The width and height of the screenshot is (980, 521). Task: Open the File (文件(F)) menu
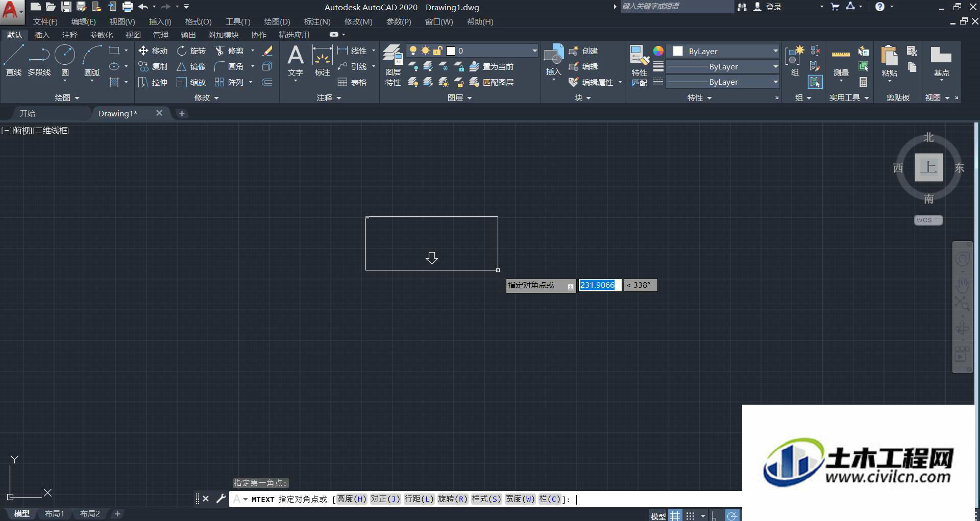(45, 21)
